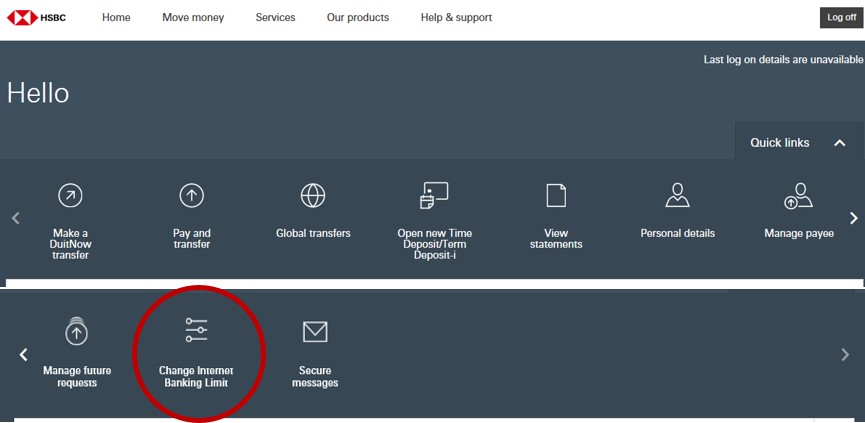Click the Open new Time Deposit icon
The width and height of the screenshot is (865, 423).
tap(434, 195)
